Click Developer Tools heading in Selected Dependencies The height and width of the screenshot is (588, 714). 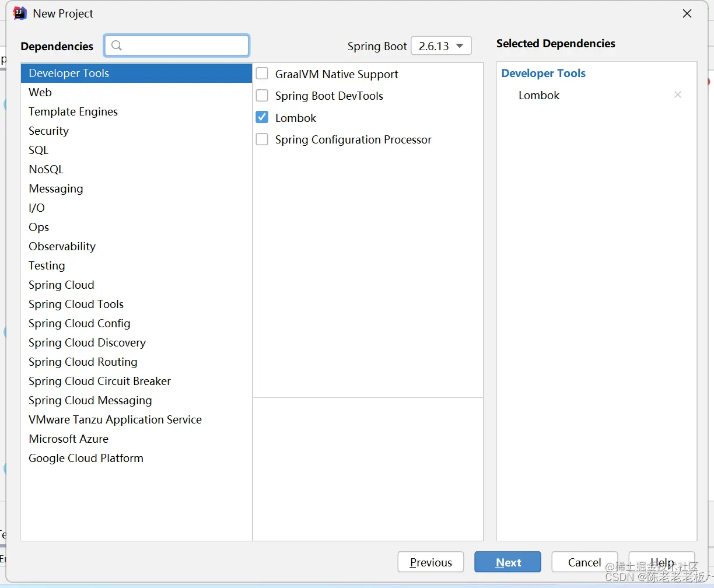click(x=543, y=73)
